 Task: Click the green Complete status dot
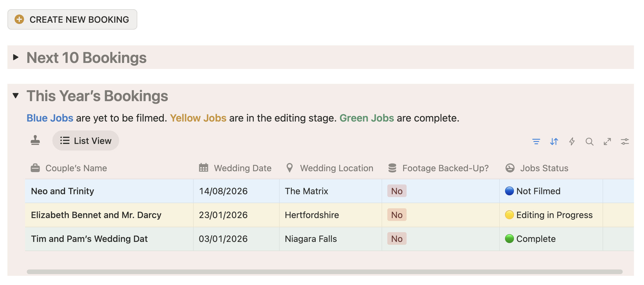[x=509, y=239]
